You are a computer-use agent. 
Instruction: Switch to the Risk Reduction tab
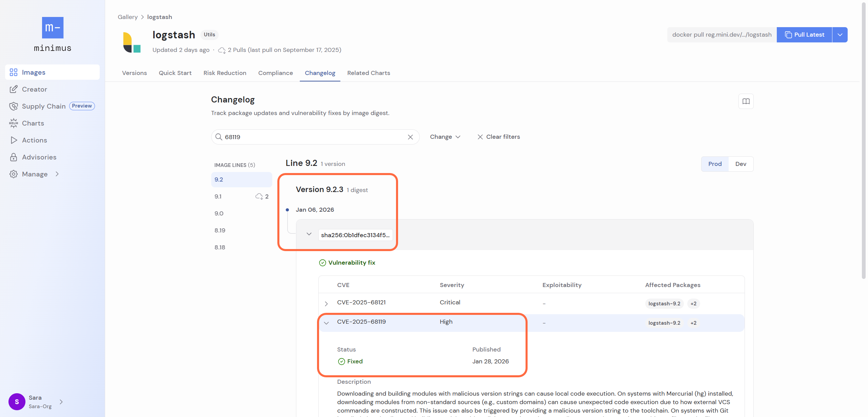click(x=225, y=73)
